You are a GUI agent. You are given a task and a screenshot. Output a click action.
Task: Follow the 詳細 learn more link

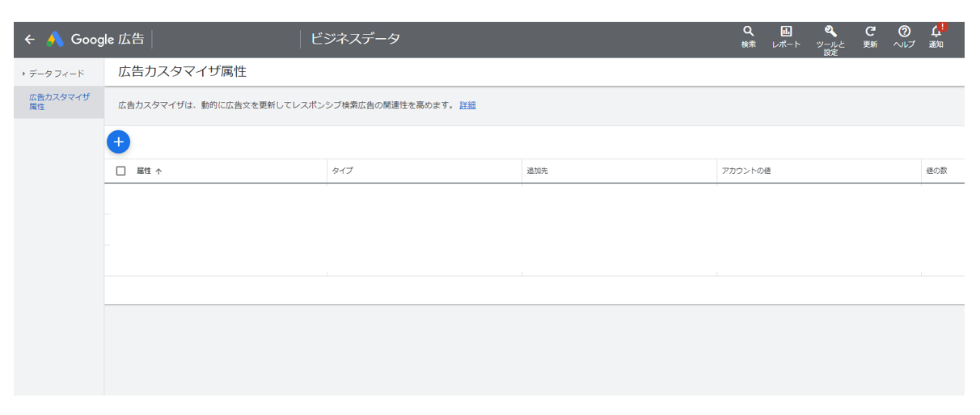[467, 105]
